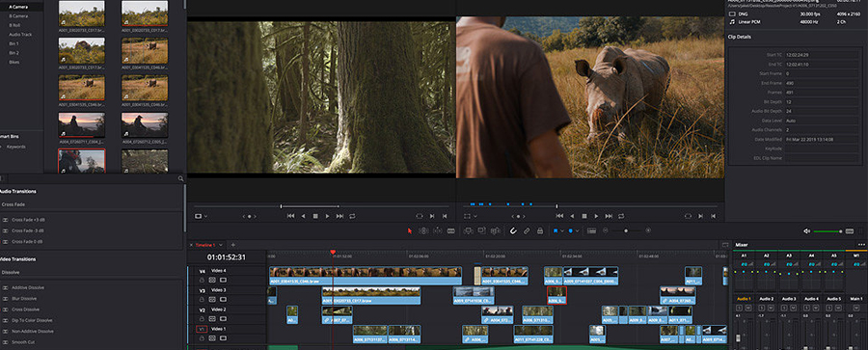The height and width of the screenshot is (350, 868).
Task: Select Keywords under Smart Bins
Action: pyautogui.click(x=16, y=147)
